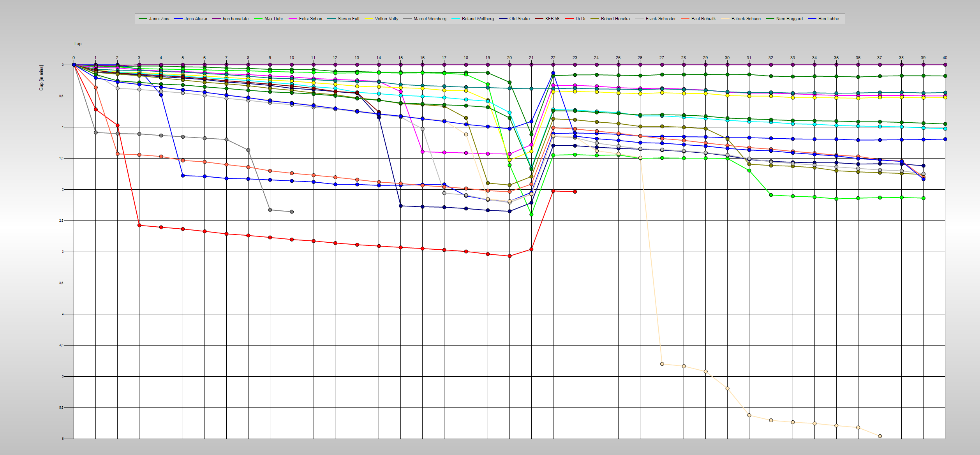Image resolution: width=980 pixels, height=455 pixels.
Task: Click the dark red KFB 56 legend line sample
Action: [x=539, y=19]
